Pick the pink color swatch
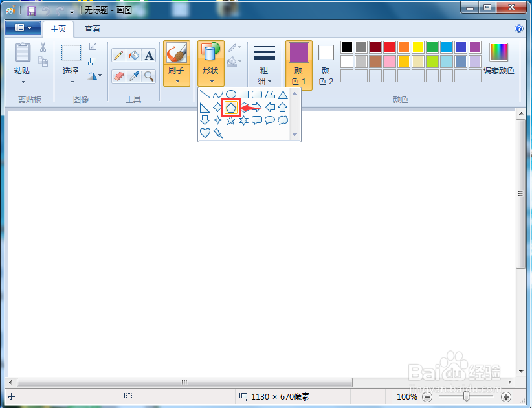This screenshot has width=532, height=408. click(390, 62)
